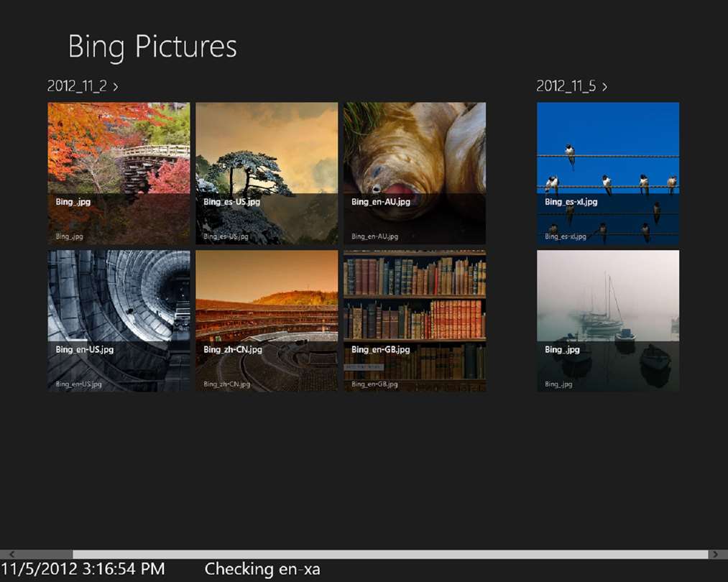This screenshot has height=582, width=728.
Task: Click the horizontal scrollbar thumb
Action: [390, 555]
